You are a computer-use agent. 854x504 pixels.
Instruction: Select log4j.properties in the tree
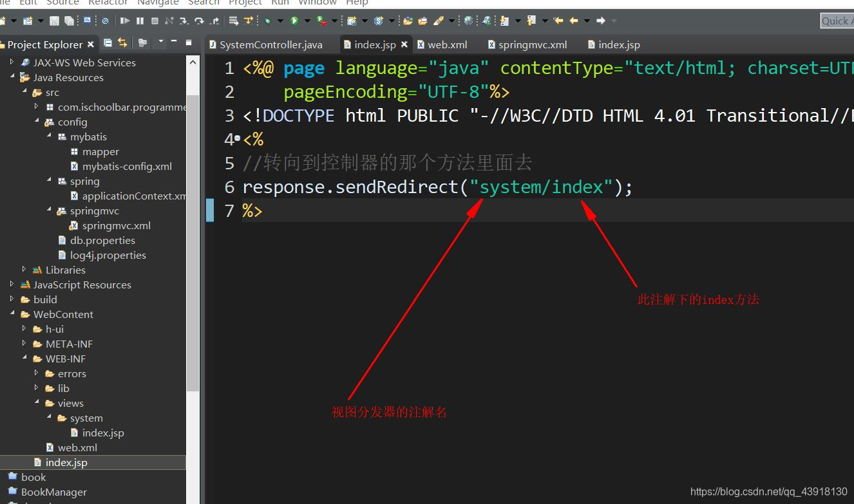102,255
